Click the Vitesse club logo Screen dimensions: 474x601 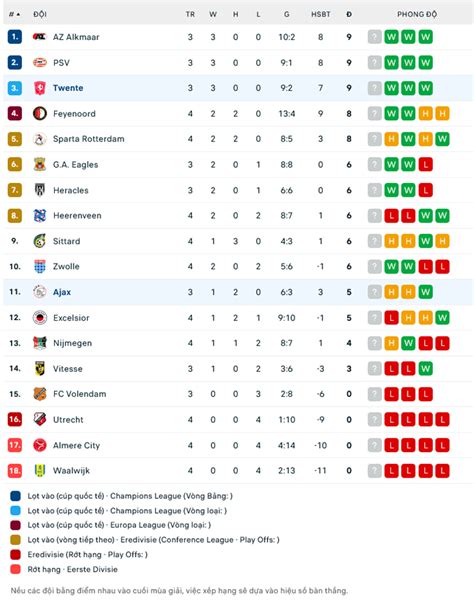[x=39, y=369]
